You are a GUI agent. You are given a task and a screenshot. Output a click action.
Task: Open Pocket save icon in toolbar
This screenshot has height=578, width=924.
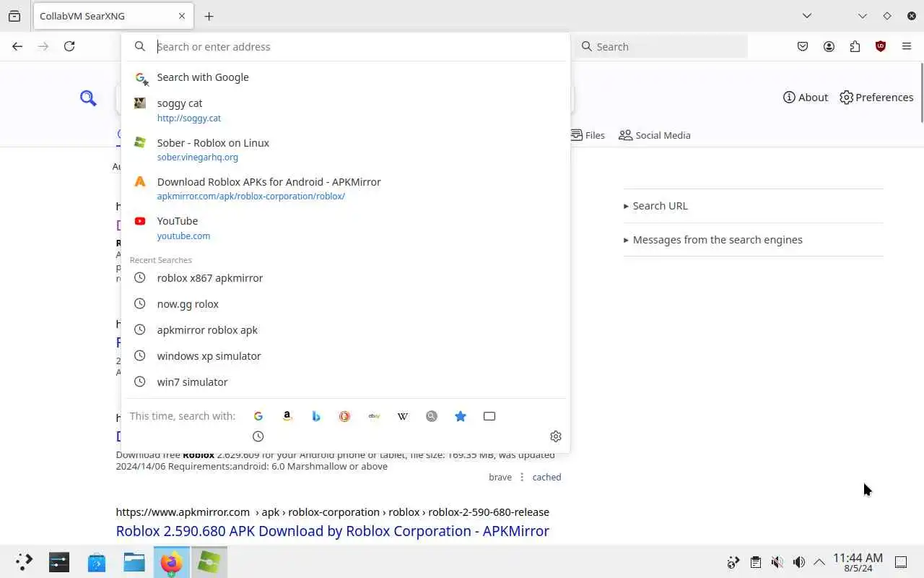click(803, 46)
